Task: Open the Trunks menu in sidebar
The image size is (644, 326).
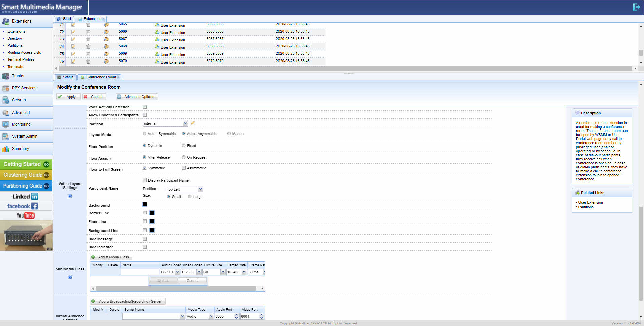Action: [18, 76]
